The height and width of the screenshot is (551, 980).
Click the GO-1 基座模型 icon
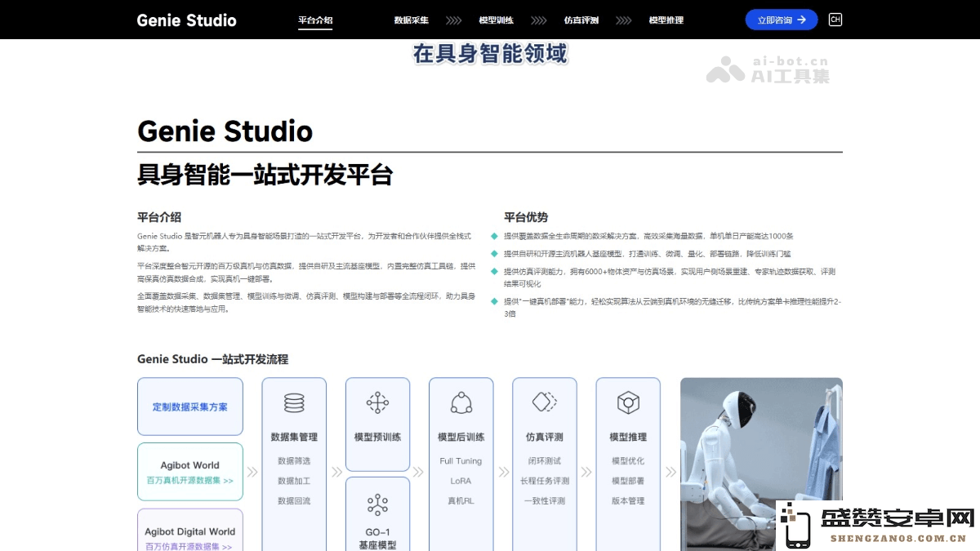[377, 504]
